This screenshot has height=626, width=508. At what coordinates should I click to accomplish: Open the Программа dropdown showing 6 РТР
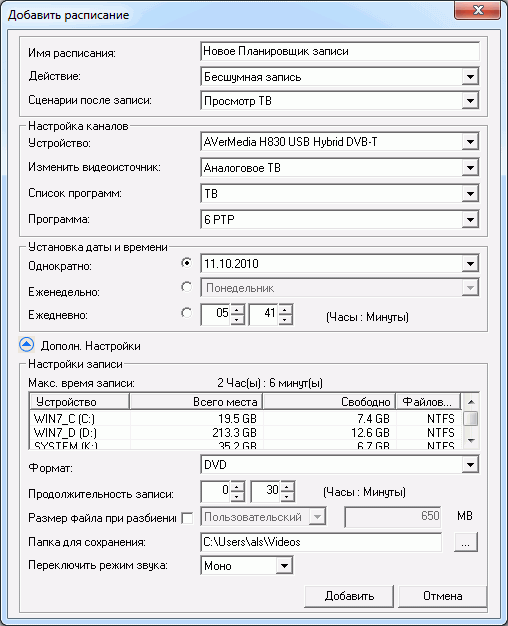click(x=470, y=220)
